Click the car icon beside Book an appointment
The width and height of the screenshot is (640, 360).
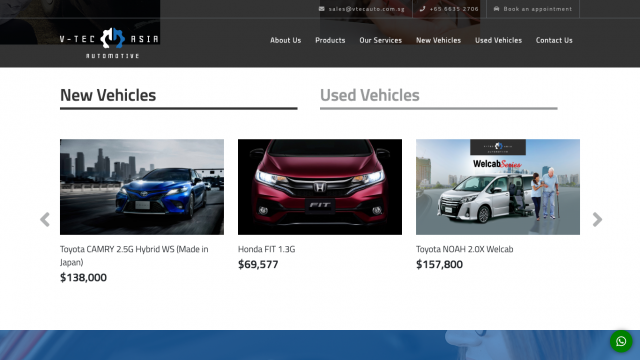point(496,9)
